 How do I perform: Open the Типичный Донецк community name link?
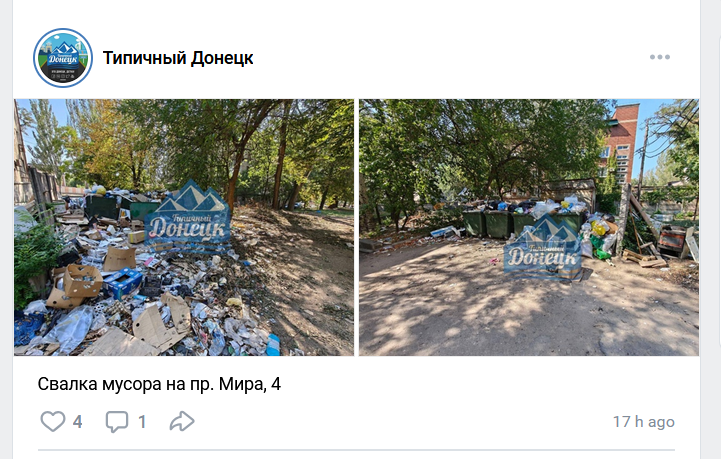(178, 58)
